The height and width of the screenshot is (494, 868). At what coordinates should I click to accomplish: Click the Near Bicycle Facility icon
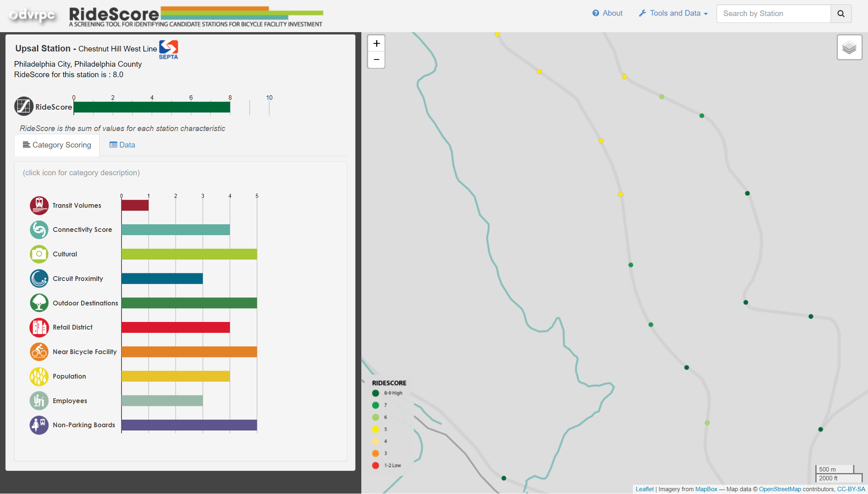coord(39,352)
